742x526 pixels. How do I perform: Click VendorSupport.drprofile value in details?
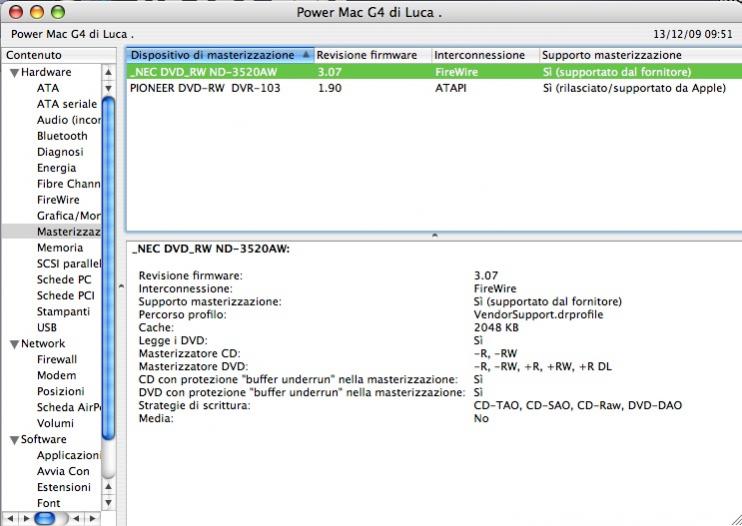coord(539,315)
